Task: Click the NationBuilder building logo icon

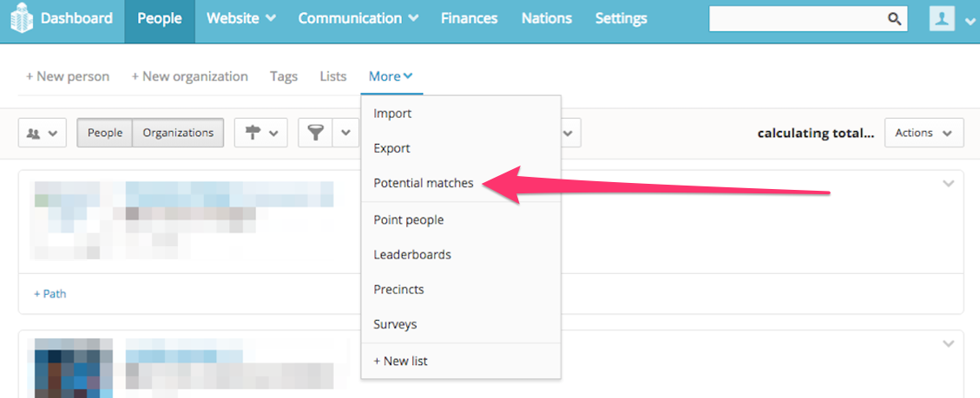Action: (x=21, y=19)
